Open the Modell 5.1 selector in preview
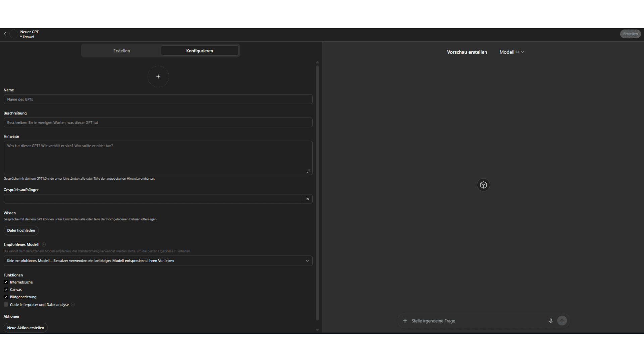 point(512,52)
